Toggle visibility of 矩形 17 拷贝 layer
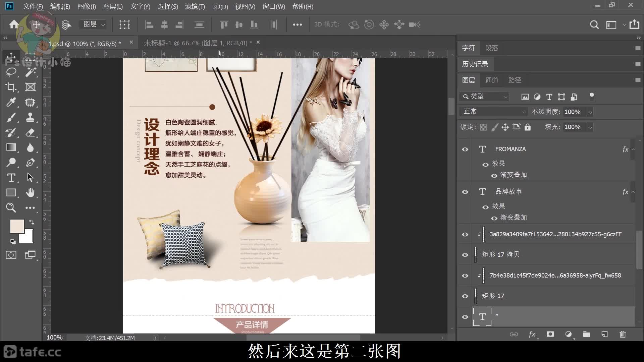Viewport: 644px width, 362px height. tap(465, 255)
